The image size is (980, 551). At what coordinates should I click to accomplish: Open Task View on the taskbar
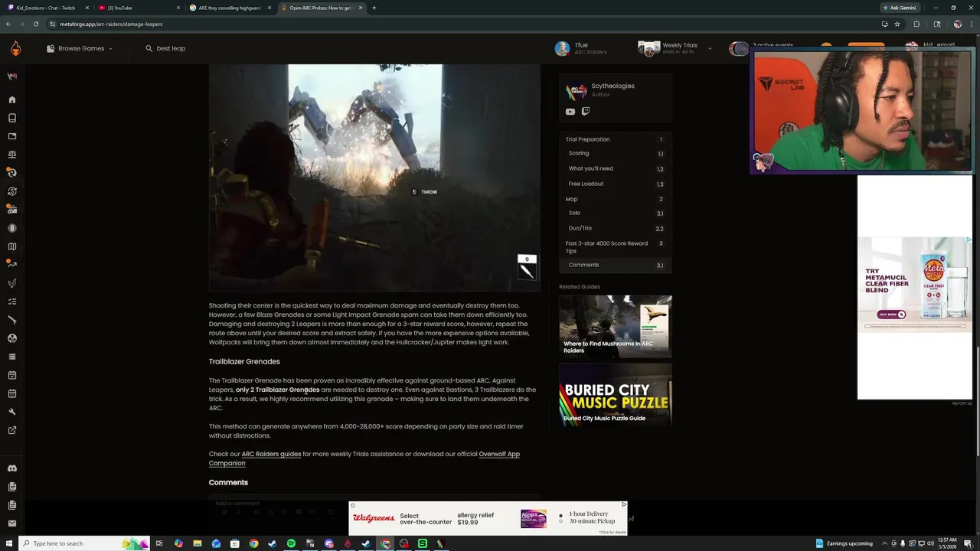159,543
